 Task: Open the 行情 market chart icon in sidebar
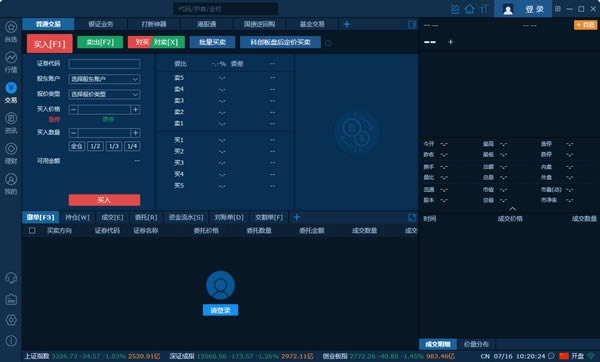[x=11, y=57]
